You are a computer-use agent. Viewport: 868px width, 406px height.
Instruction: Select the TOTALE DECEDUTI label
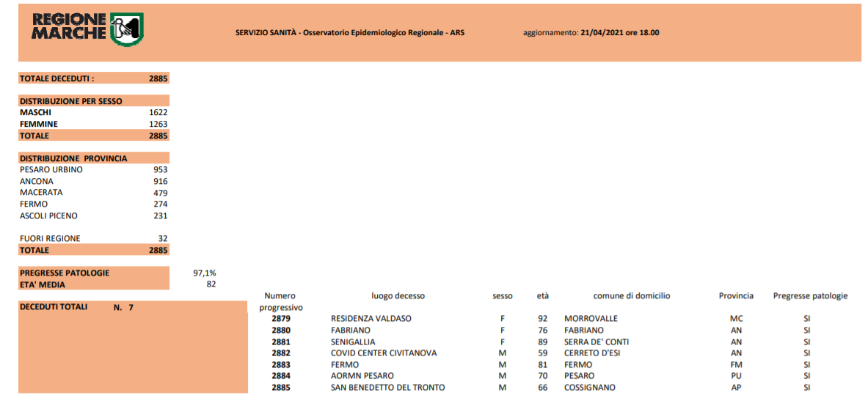point(57,78)
